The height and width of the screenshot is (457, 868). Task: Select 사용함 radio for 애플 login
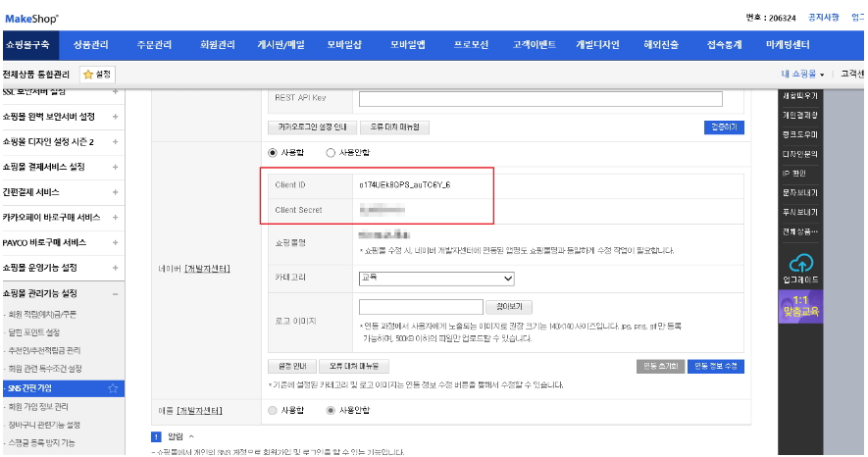273,411
